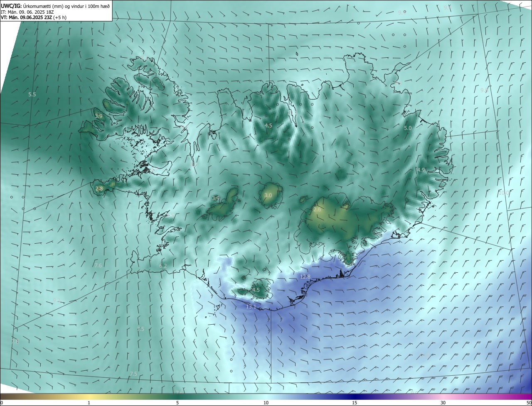This screenshot has height=406, width=532.
Task: Click the 2.8 value on Snæfellsnes peninsula
Action: [x=99, y=188]
